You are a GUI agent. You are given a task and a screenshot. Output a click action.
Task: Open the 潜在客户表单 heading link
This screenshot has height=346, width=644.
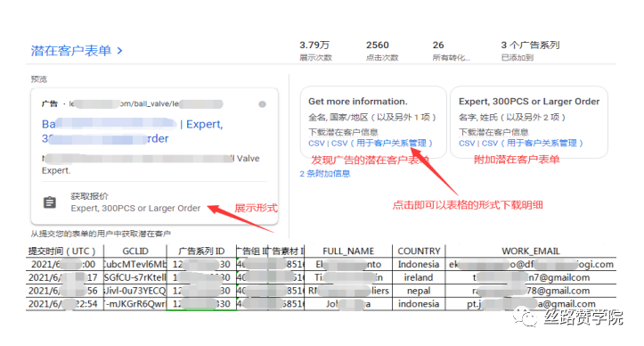click(x=70, y=51)
